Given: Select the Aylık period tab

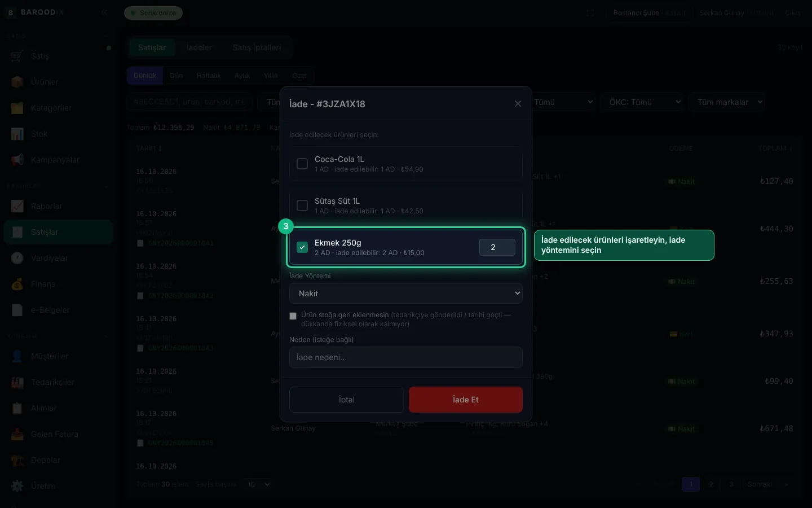Looking at the screenshot, I should coord(242,76).
